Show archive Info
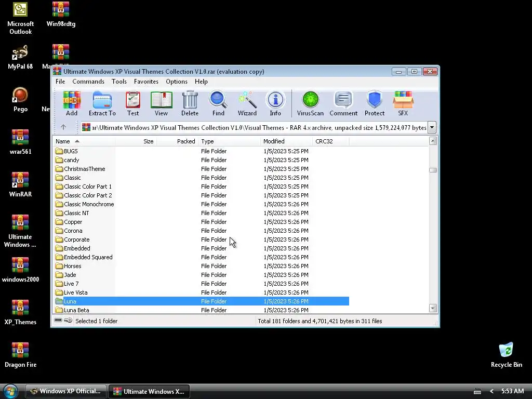This screenshot has height=399, width=532. 275,103
